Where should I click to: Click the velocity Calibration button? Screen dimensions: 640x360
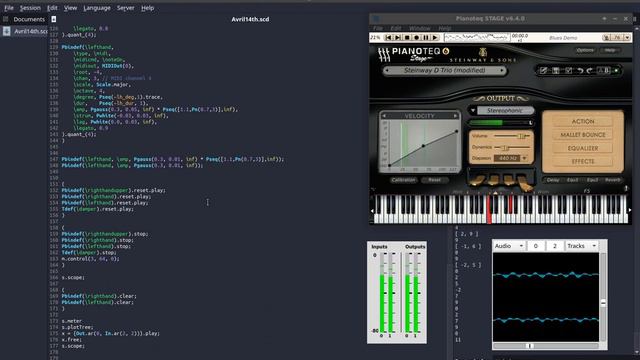point(403,180)
